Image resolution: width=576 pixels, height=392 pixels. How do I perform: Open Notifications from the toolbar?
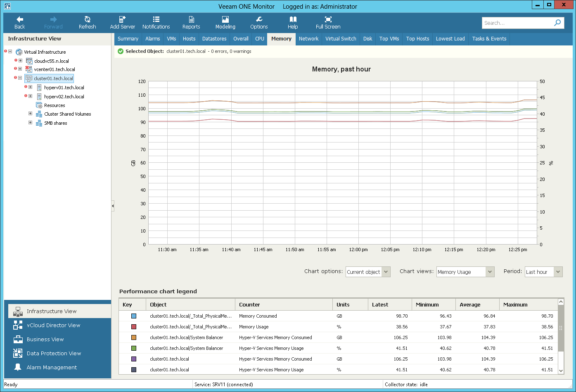coord(156,19)
